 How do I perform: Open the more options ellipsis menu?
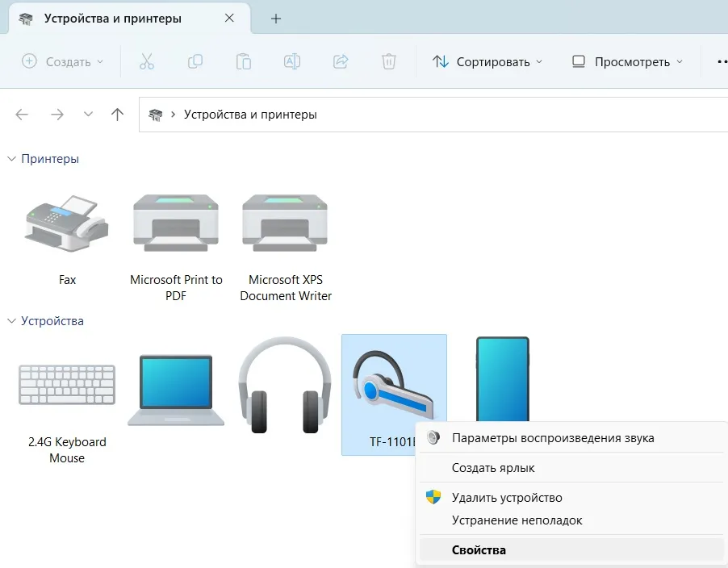click(x=722, y=61)
